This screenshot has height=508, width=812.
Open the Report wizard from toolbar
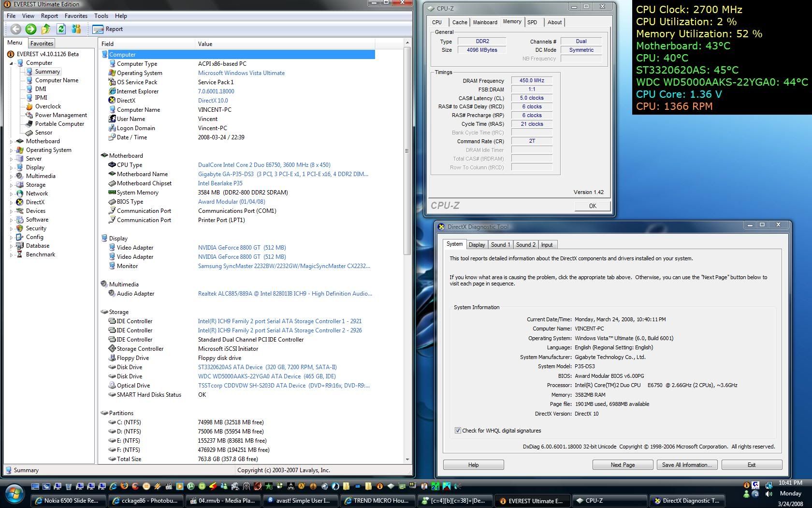[108, 29]
